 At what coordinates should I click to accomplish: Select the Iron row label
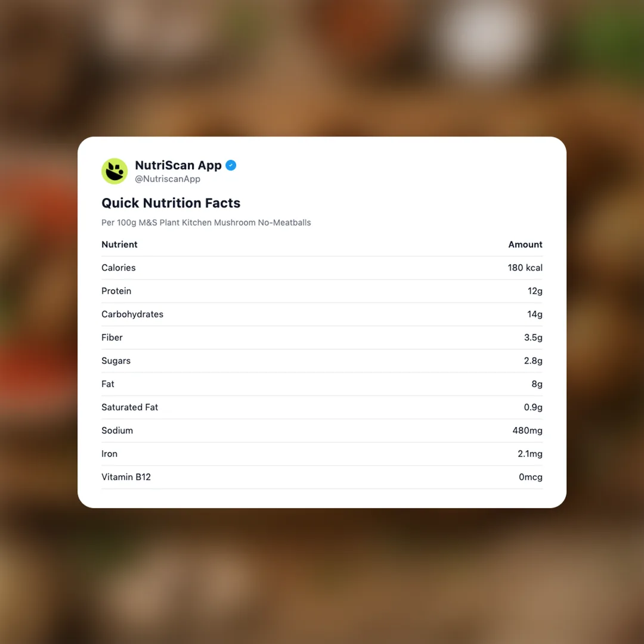tap(109, 454)
